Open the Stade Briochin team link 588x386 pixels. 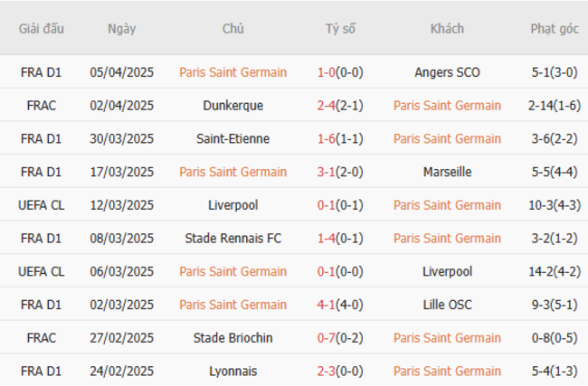[233, 338]
